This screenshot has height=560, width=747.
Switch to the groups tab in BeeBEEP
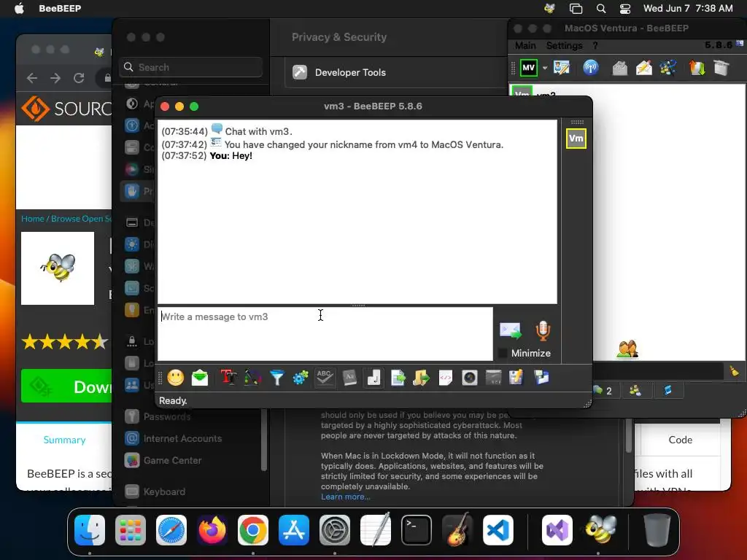(635, 391)
